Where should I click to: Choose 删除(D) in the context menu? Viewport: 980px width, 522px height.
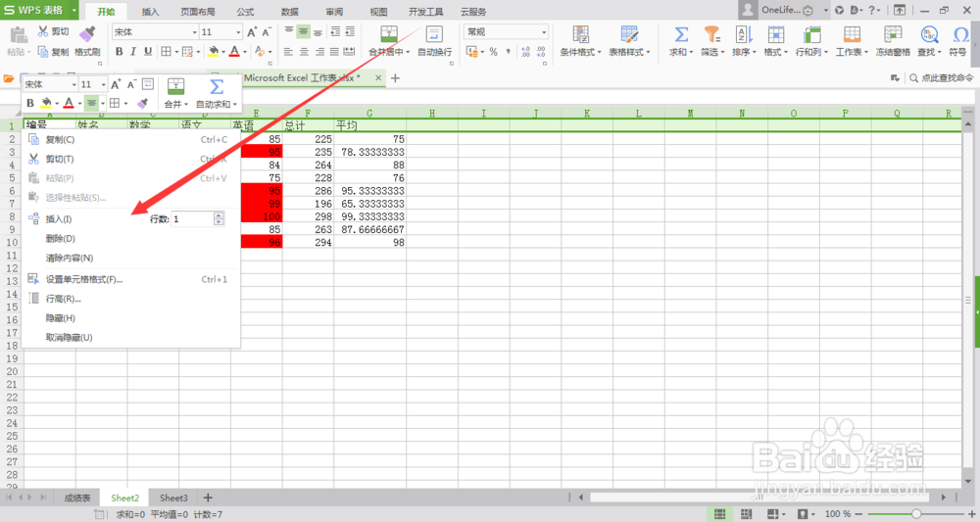click(131, 239)
